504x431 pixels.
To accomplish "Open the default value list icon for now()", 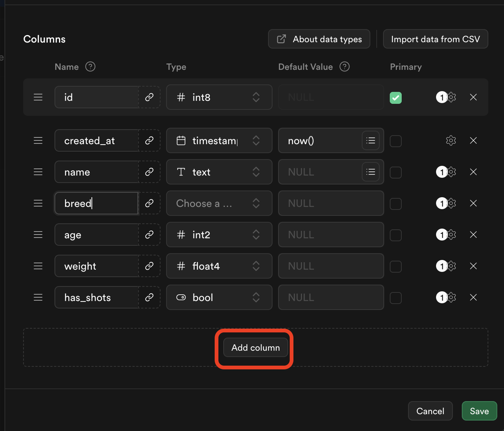I will pyautogui.click(x=371, y=140).
